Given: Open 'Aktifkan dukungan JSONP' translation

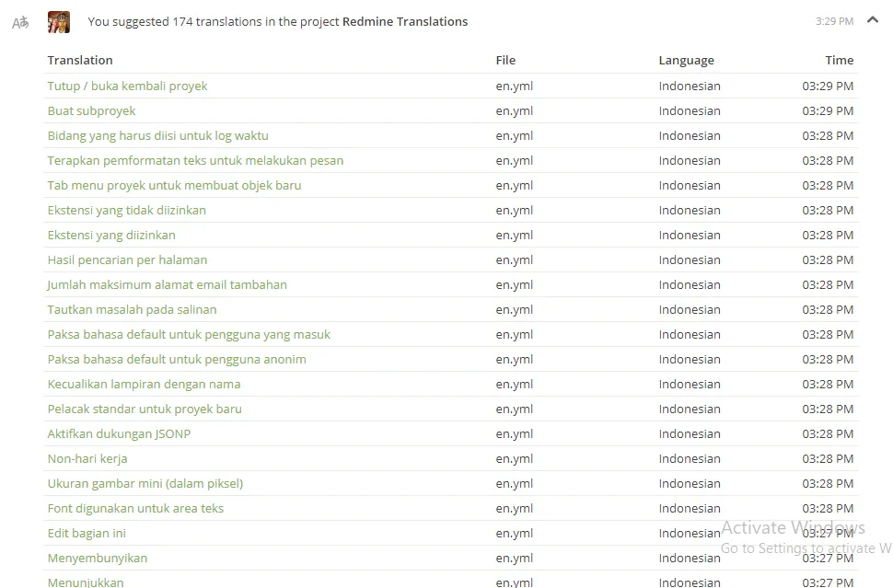Looking at the screenshot, I should pos(119,433).
